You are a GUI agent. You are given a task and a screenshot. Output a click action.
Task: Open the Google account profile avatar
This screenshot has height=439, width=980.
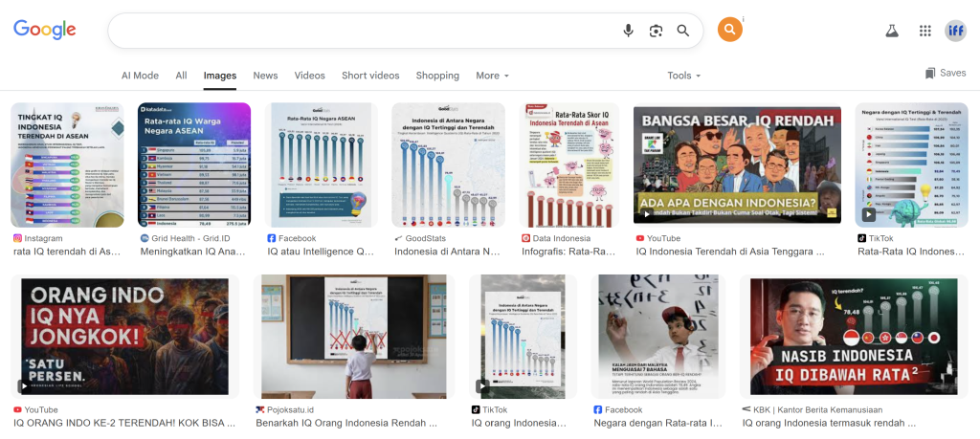955,31
